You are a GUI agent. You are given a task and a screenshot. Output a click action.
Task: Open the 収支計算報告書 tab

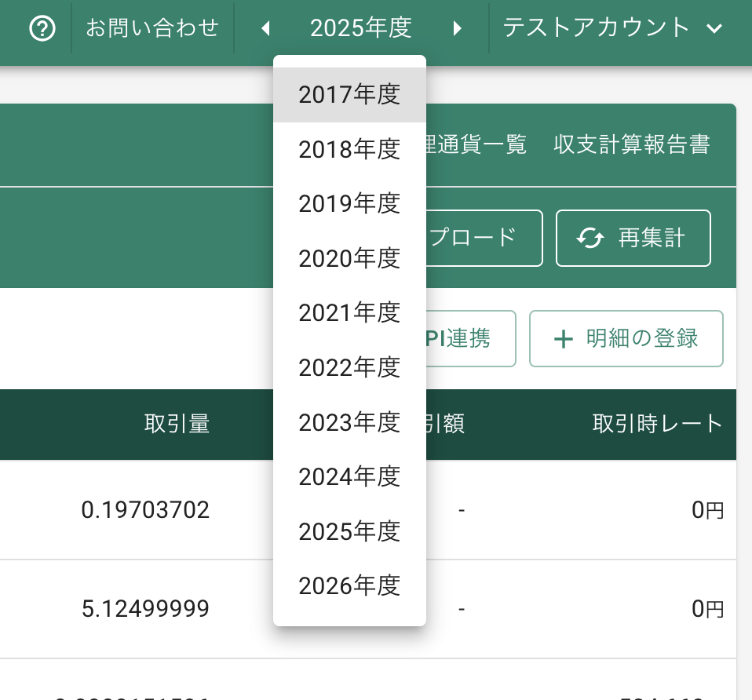point(632,144)
